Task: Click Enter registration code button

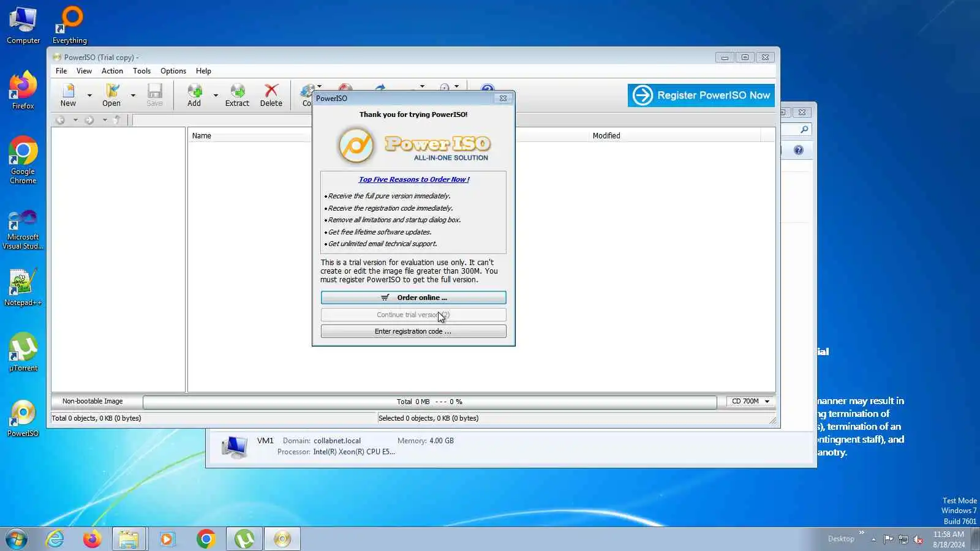Action: pyautogui.click(x=413, y=331)
